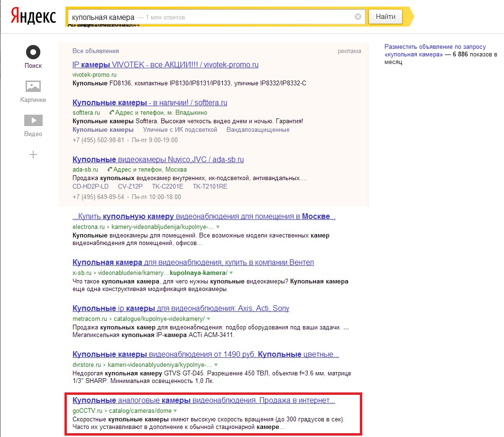
Task: Open the electrona.ru купить купольную камеру result
Action: coord(204,216)
